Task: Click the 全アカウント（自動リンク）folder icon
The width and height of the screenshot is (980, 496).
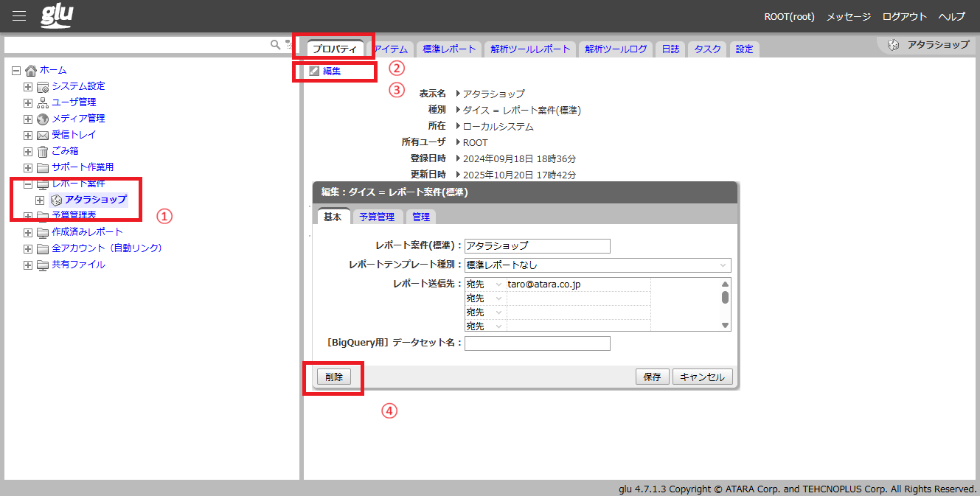Action: click(43, 248)
